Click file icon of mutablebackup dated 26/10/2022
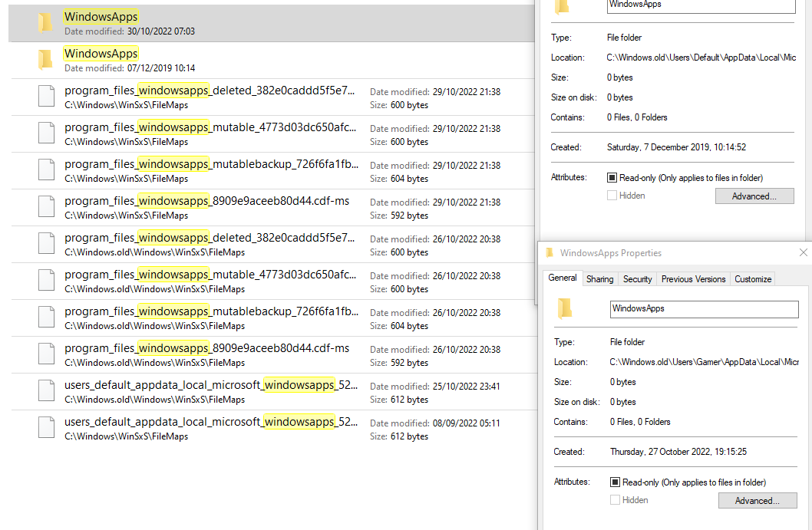 [x=46, y=317]
